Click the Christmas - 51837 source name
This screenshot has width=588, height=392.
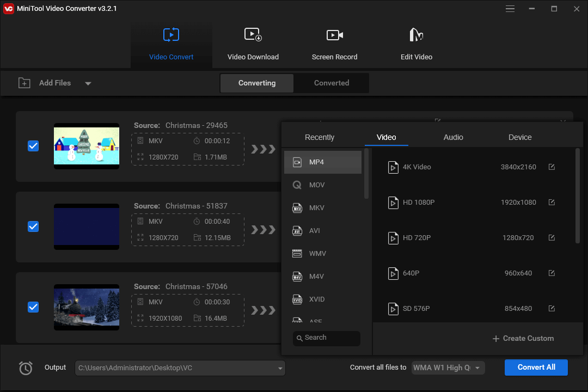197,206
